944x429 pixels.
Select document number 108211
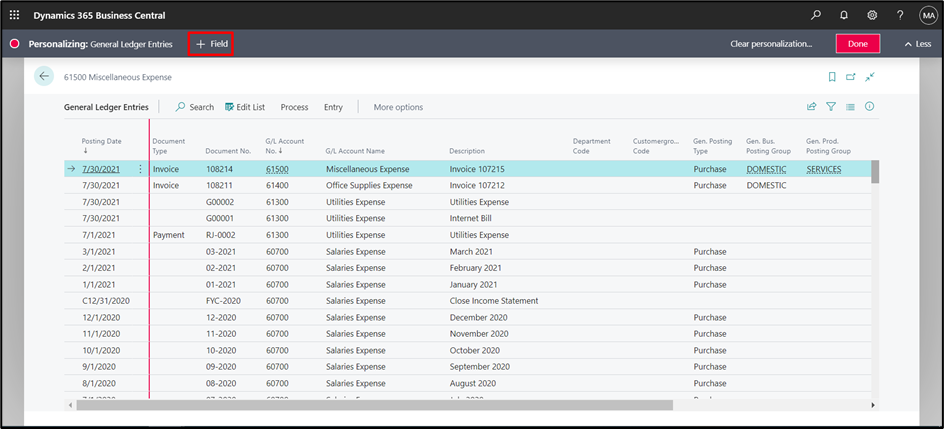(x=219, y=185)
